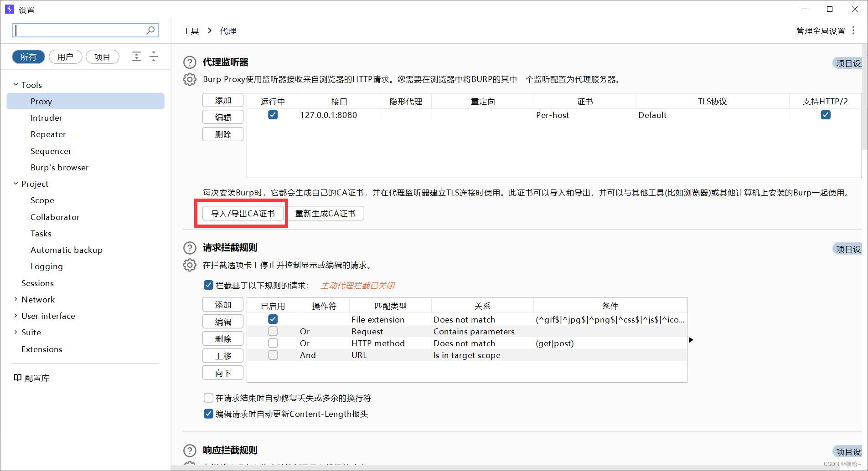Open the help icon for 请求拦截规则
The image size is (868, 471).
coord(190,248)
